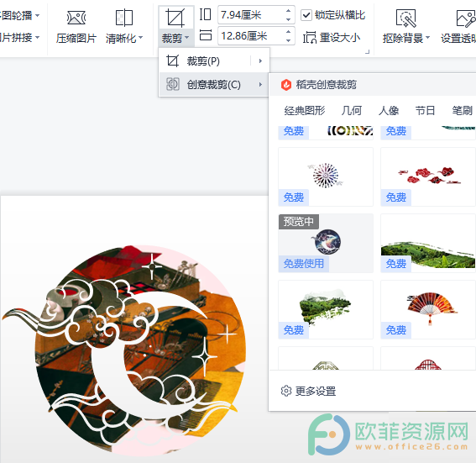Choose the red clouds crop template

pos(428,176)
